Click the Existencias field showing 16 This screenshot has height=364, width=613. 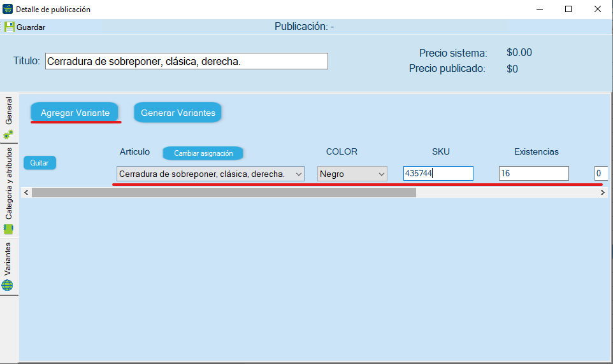[x=533, y=173]
